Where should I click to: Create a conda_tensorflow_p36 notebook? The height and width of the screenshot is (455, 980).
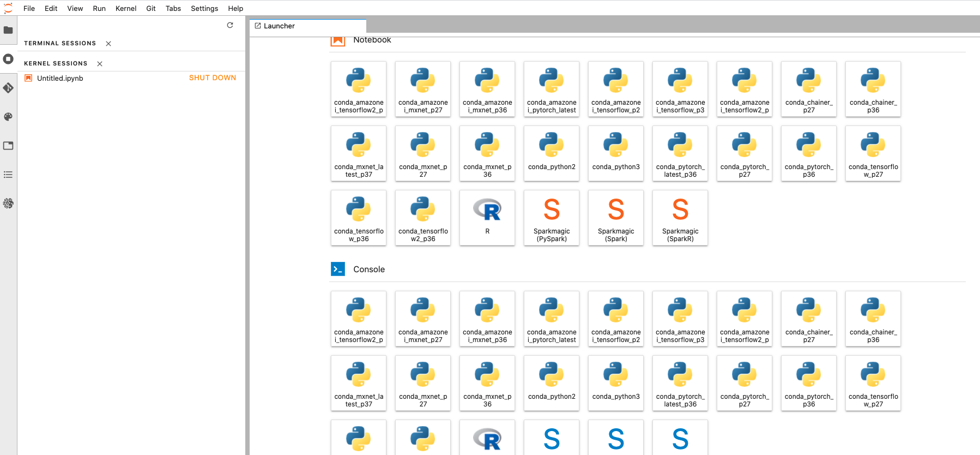359,218
